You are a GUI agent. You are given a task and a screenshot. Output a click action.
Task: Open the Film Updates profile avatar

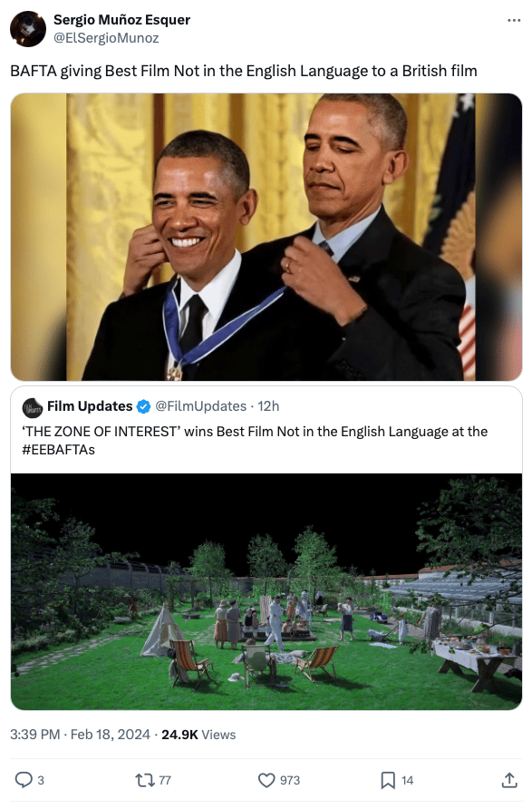32,407
